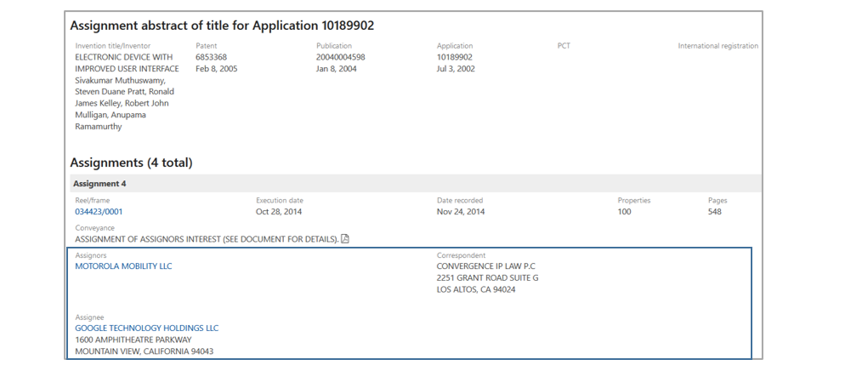
Task: Select address 2251 GRANT ROAD SUITE G
Action: point(487,278)
